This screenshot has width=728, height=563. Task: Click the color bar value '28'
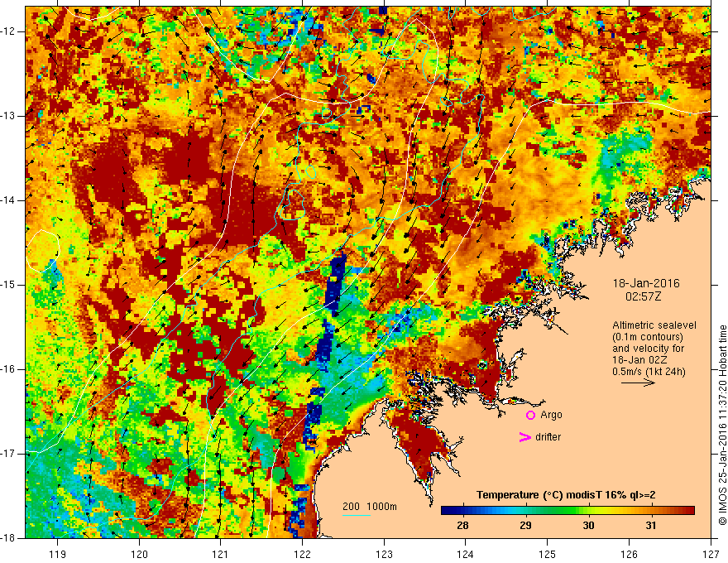point(462,526)
